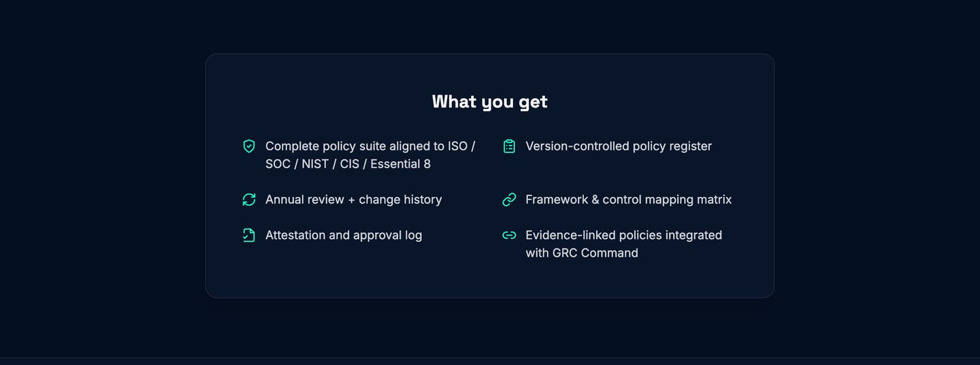Click the word "Essential 8"

tap(400, 164)
